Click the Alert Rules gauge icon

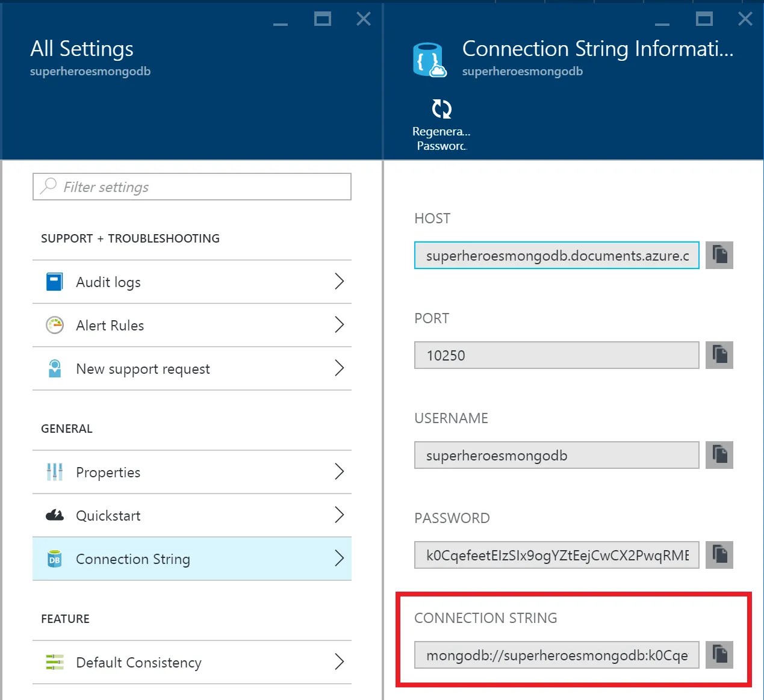(55, 325)
